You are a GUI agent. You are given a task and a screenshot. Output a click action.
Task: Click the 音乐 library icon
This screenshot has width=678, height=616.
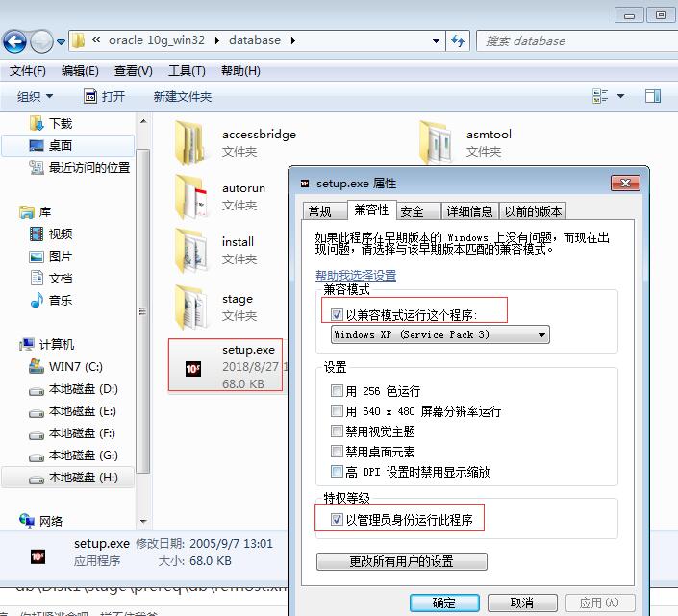[x=37, y=300]
